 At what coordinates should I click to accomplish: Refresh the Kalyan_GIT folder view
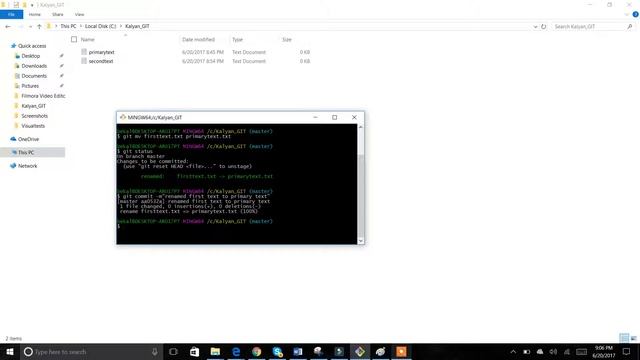[x=543, y=27]
